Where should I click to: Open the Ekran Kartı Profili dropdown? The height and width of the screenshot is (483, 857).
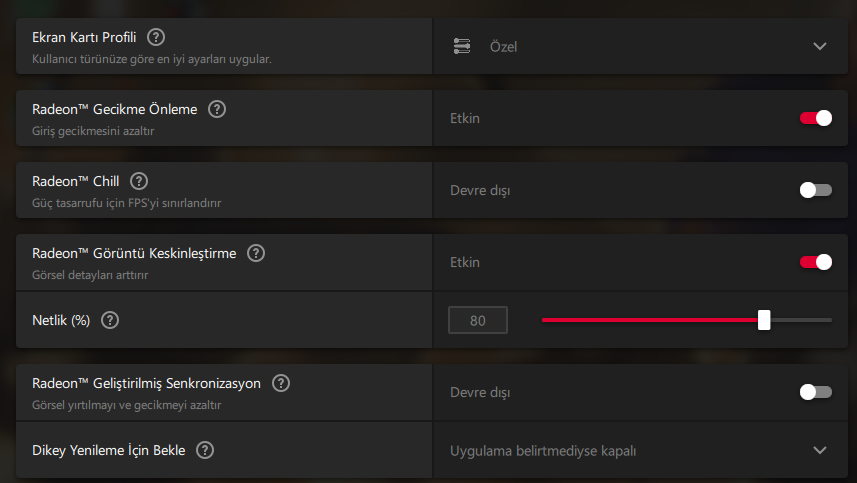pos(640,46)
